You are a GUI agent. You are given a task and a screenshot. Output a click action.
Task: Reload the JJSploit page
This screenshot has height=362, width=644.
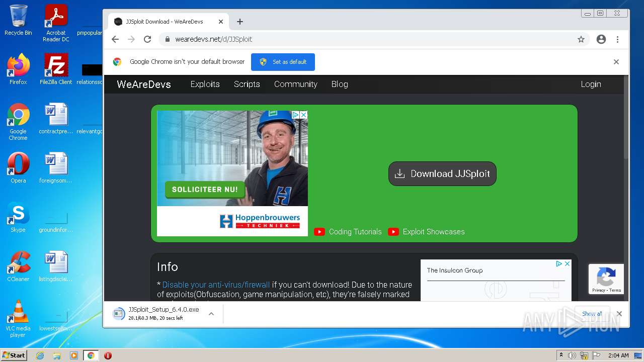147,39
